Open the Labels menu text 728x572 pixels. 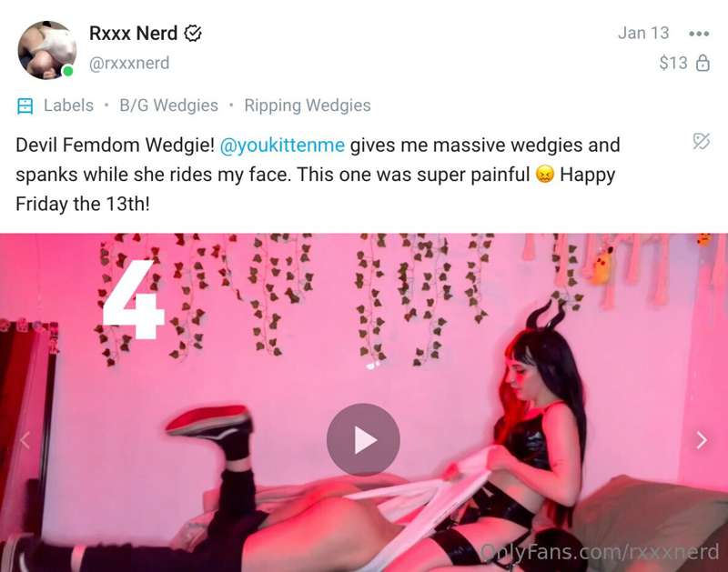click(x=69, y=105)
